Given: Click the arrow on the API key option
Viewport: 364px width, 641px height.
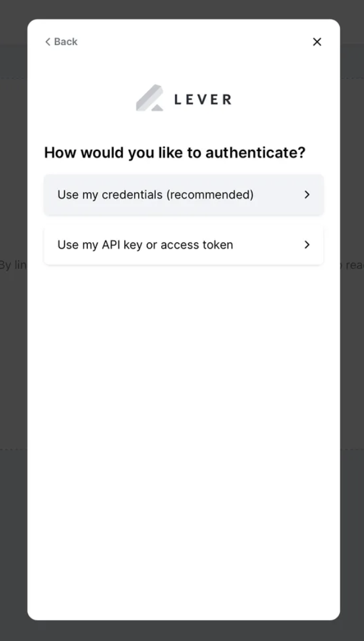Looking at the screenshot, I should coord(307,245).
